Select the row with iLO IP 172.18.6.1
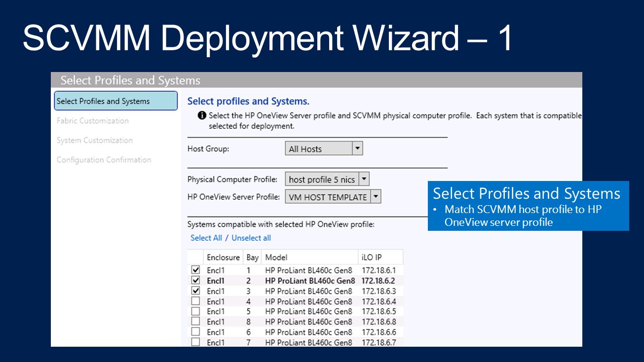 point(296,270)
